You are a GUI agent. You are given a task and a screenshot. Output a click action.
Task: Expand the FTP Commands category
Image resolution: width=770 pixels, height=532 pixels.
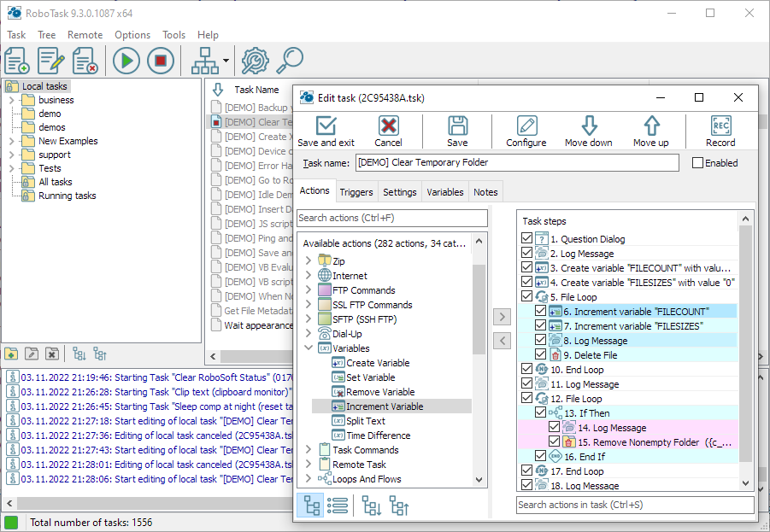point(309,290)
